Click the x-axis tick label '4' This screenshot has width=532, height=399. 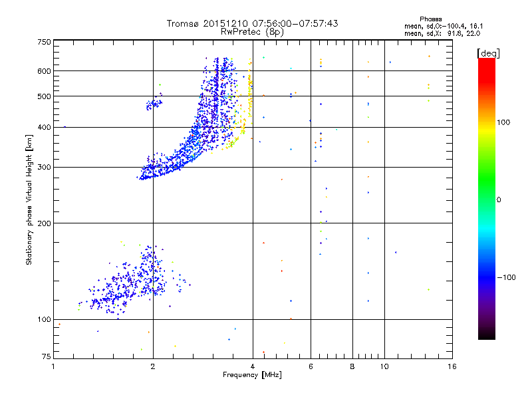click(x=253, y=366)
